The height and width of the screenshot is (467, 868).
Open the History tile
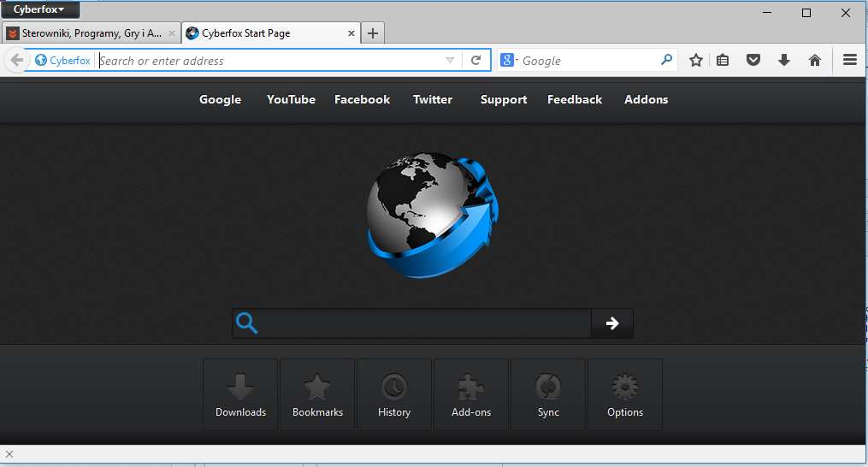[394, 394]
